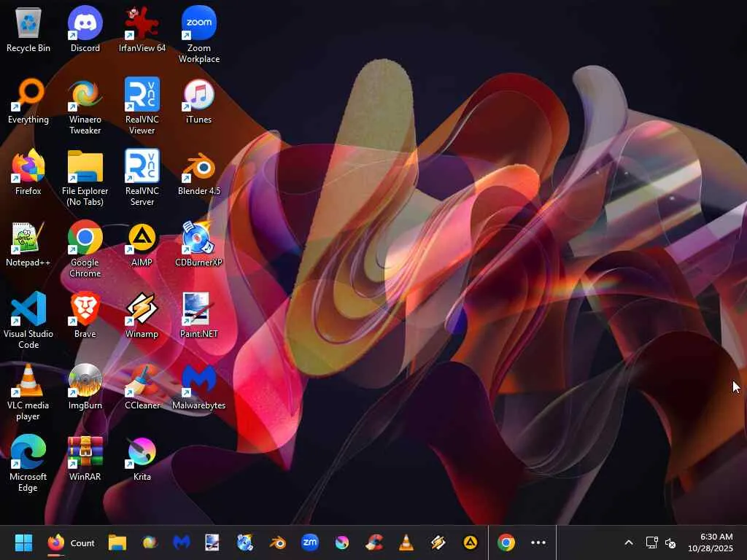Launch Discord from the desktop
This screenshot has width=747, height=560.
(85, 29)
